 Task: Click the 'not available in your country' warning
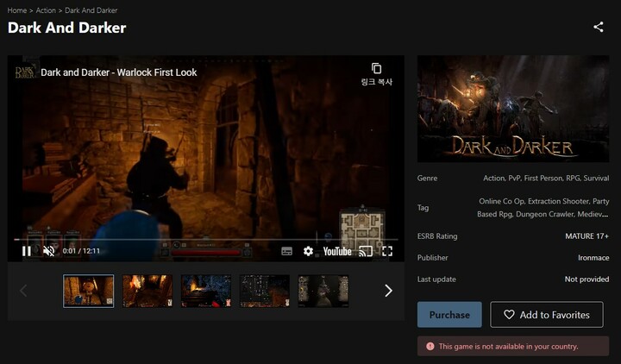pyautogui.click(x=513, y=346)
